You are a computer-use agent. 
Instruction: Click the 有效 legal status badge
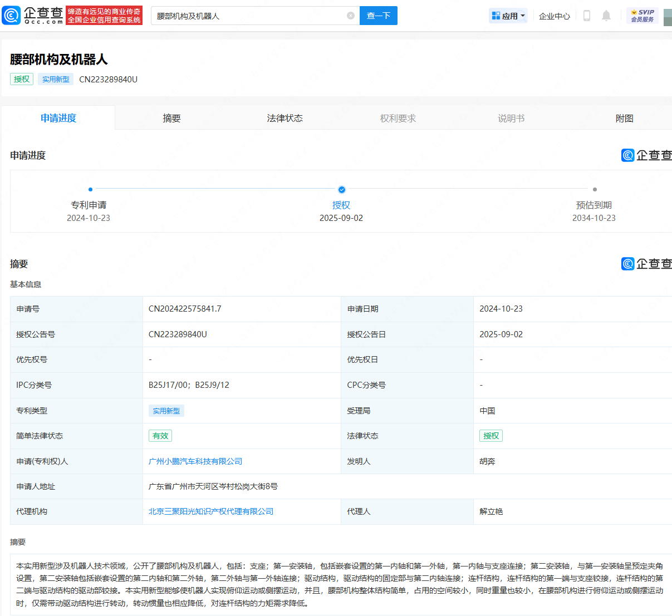coord(160,436)
